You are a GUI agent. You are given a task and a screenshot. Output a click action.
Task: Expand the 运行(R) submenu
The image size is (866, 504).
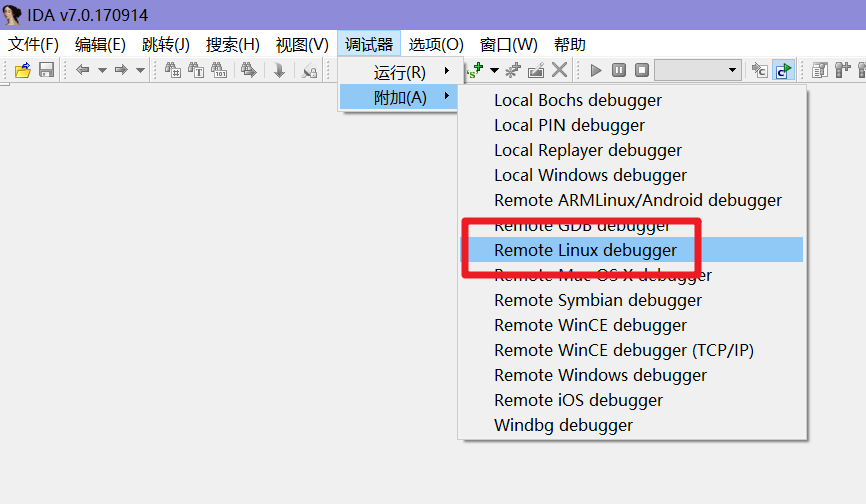pos(400,72)
